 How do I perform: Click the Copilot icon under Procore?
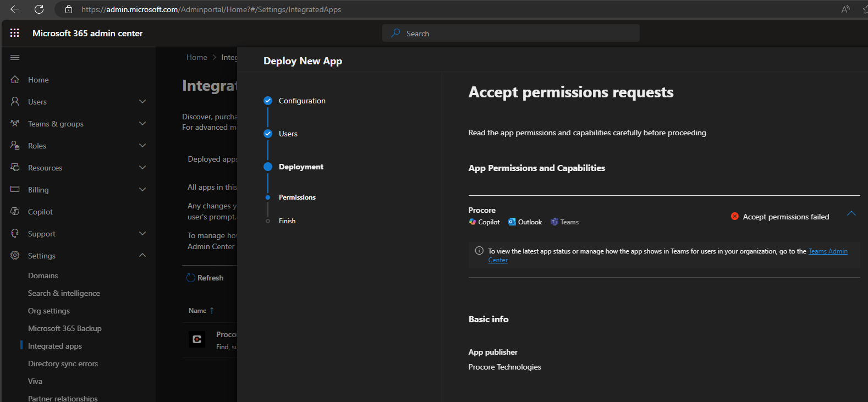(x=473, y=222)
